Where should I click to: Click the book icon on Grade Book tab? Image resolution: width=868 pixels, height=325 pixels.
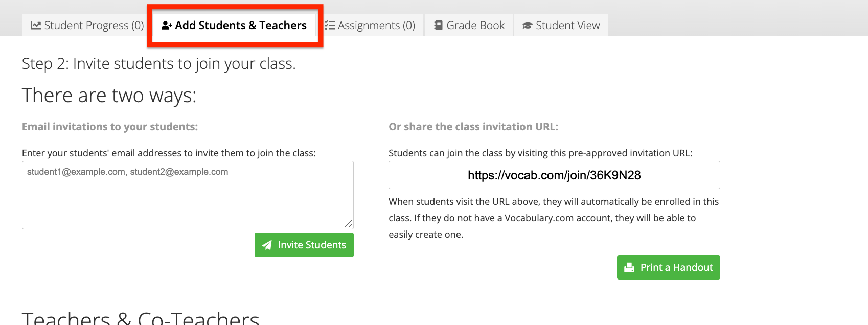(x=438, y=25)
